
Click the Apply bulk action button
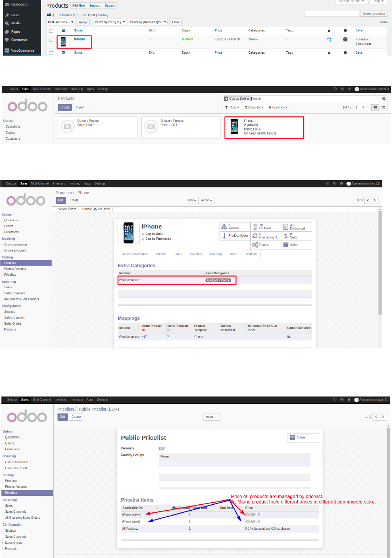pos(83,22)
